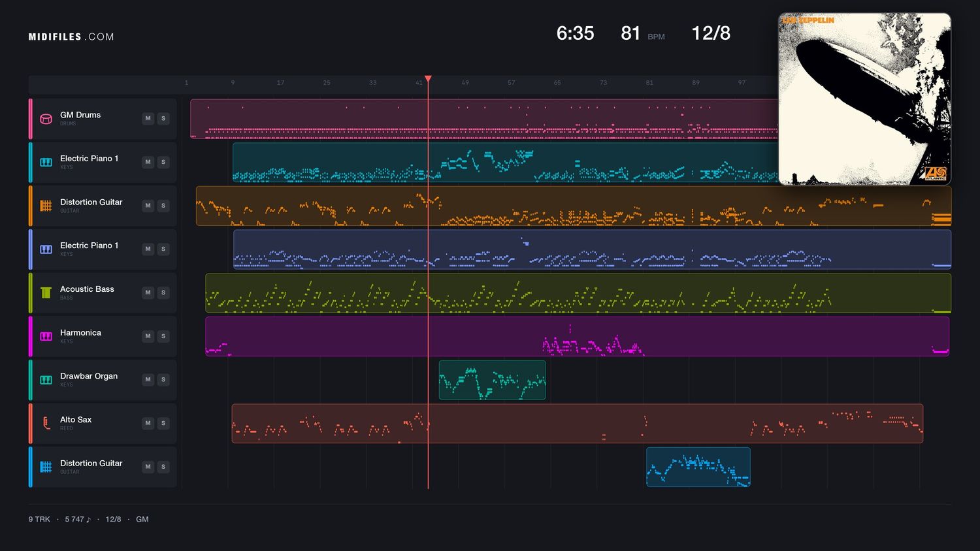Mute the teal Electric Piano 1 track
The height and width of the screenshot is (551, 980).
[148, 162]
